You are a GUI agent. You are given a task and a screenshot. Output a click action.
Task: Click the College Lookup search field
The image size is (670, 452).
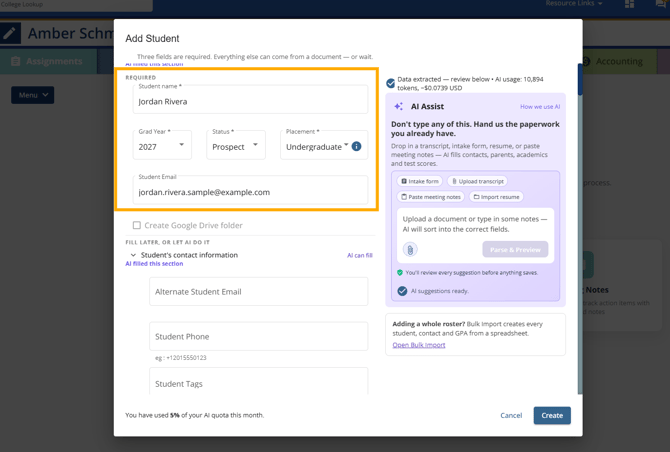(76, 5)
